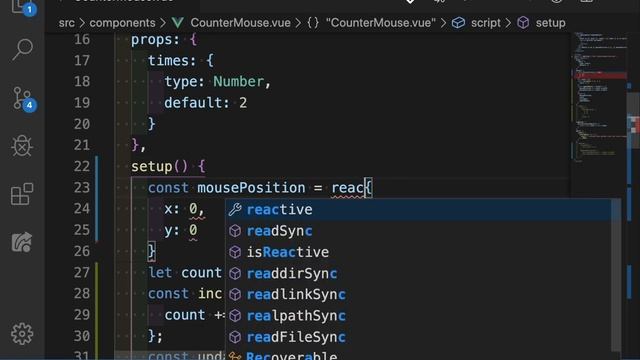
Task: Click "let count" on line 27
Action: point(184,273)
